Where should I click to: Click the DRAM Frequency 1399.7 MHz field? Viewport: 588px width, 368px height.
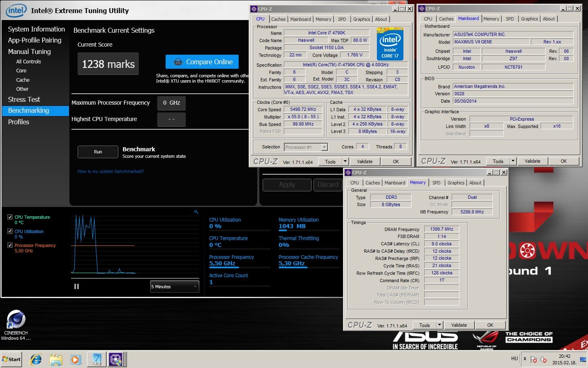[441, 229]
